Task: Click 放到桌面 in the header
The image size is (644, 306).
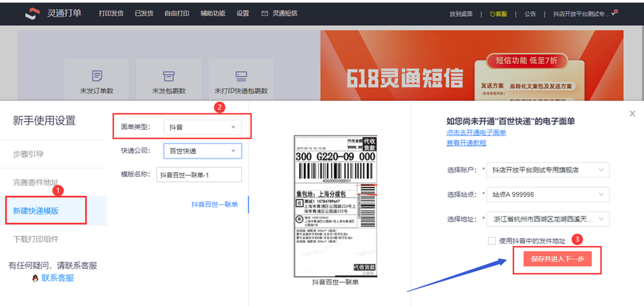Action: [x=461, y=14]
